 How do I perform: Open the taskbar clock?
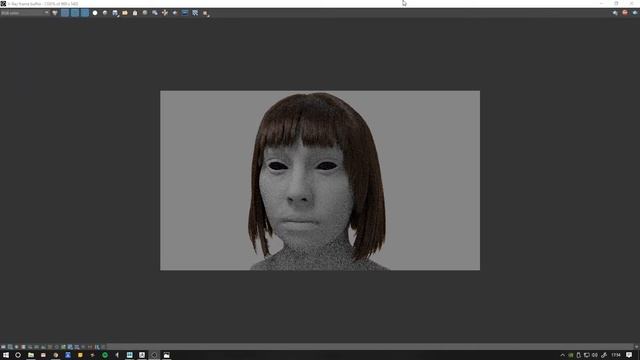pyautogui.click(x=616, y=355)
